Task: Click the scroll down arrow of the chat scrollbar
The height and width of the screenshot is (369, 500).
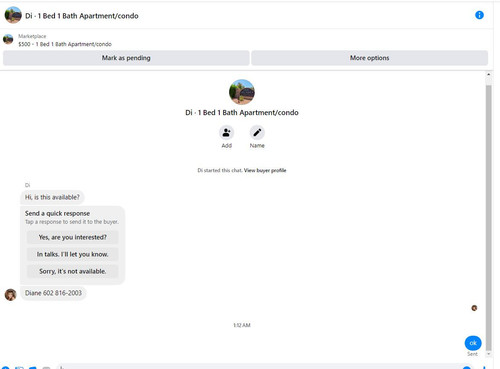Action: (x=488, y=354)
